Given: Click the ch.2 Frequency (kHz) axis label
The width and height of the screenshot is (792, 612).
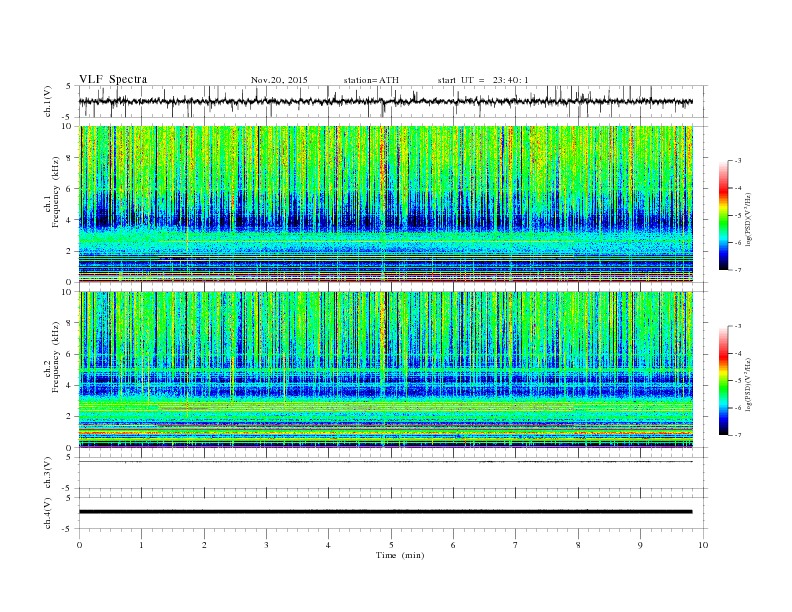Looking at the screenshot, I should click(52, 357).
